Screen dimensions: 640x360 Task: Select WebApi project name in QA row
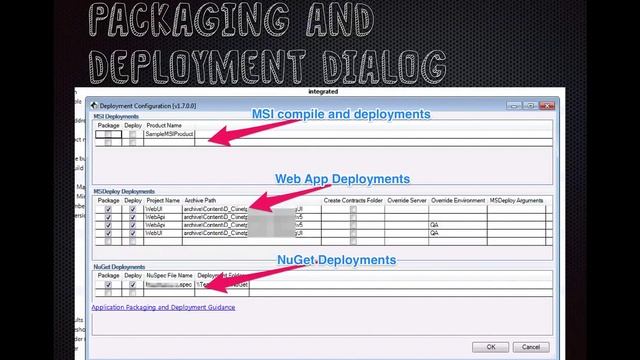coord(163,225)
